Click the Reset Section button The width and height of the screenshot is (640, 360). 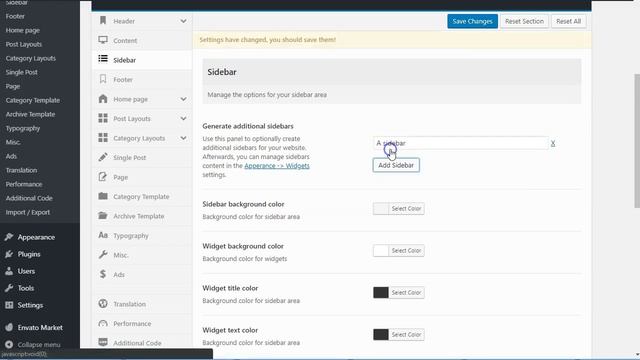point(524,21)
